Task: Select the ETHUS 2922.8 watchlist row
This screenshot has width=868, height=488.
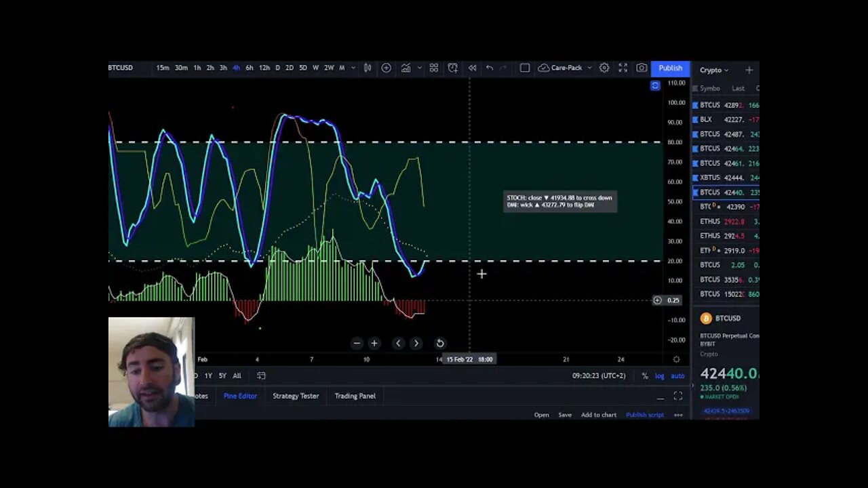Action: [726, 222]
